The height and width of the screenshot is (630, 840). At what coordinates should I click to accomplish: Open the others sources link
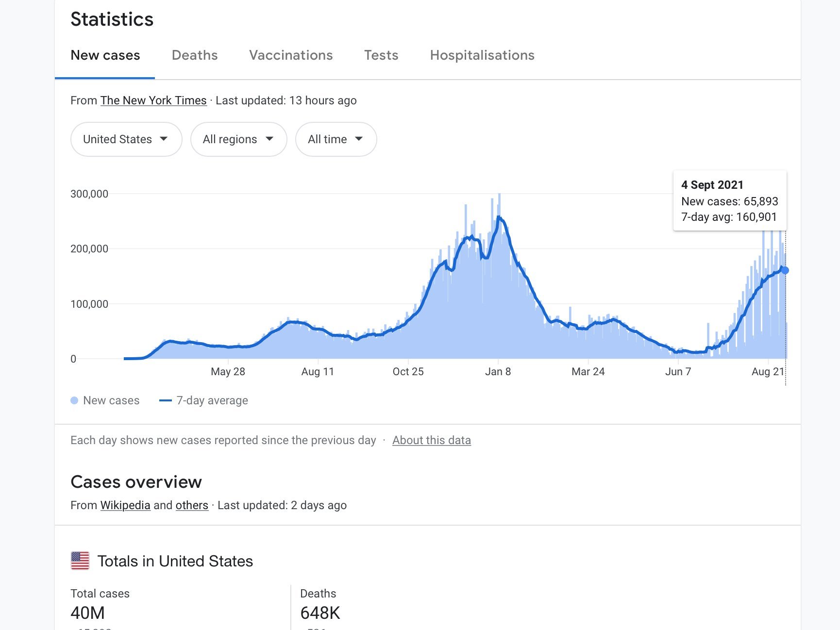[192, 505]
